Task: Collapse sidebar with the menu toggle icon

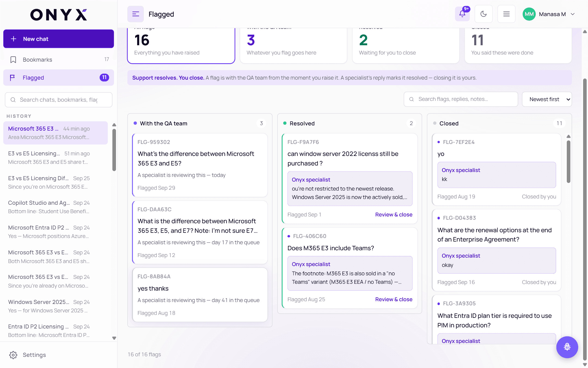Action: [135, 14]
